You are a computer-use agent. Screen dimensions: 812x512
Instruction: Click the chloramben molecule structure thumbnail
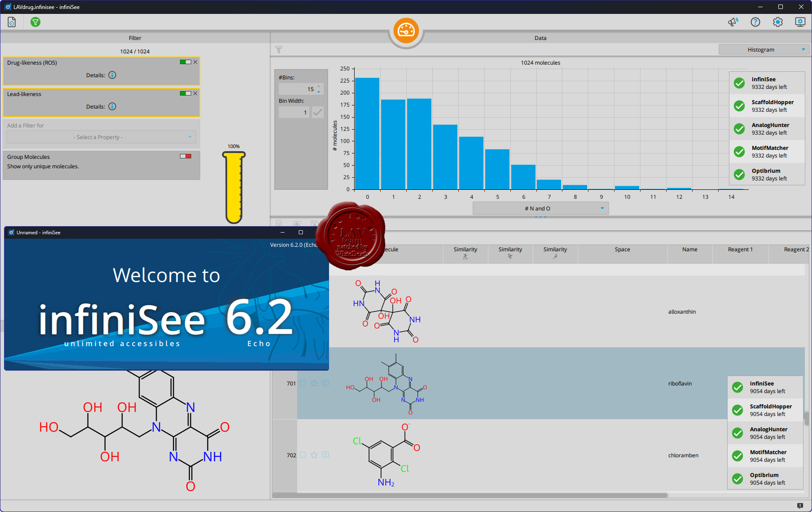click(387, 455)
